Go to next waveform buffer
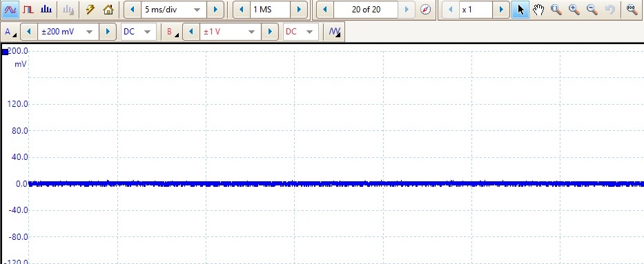The width and height of the screenshot is (644, 264). tap(407, 10)
